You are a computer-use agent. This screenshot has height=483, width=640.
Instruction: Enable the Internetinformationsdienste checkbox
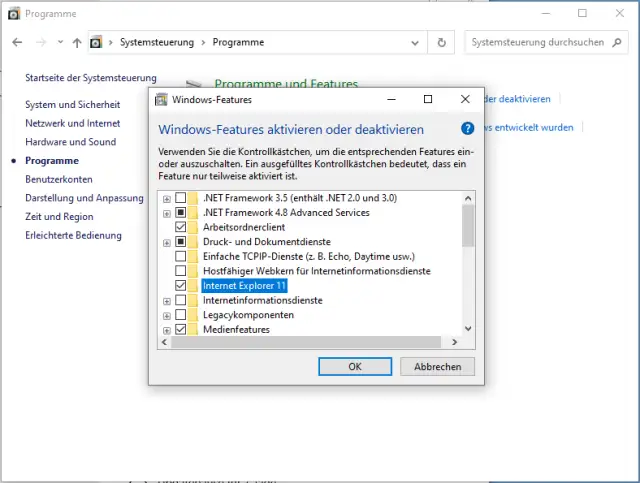pos(180,300)
